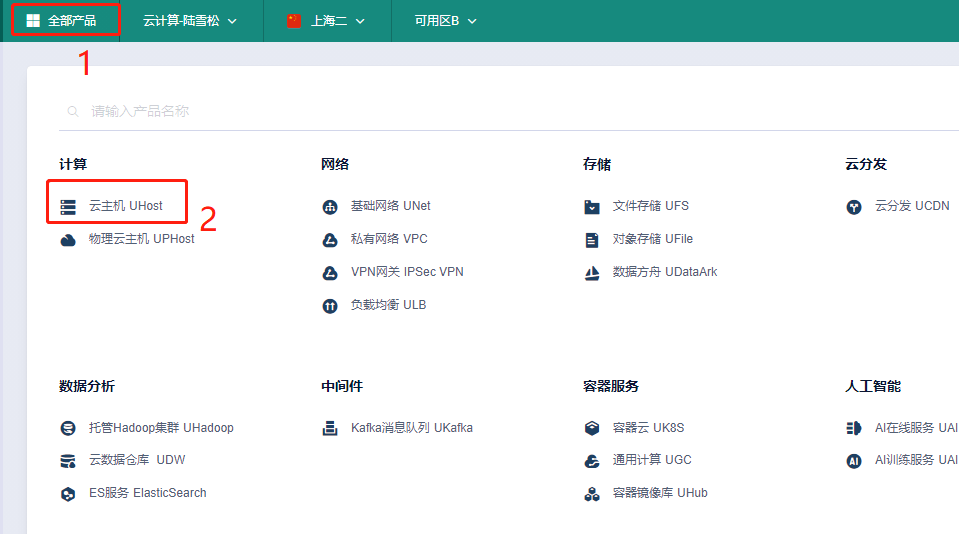Screen dimensions: 959x534
Task: Click the UHadoop cluster icon
Action: coord(68,428)
